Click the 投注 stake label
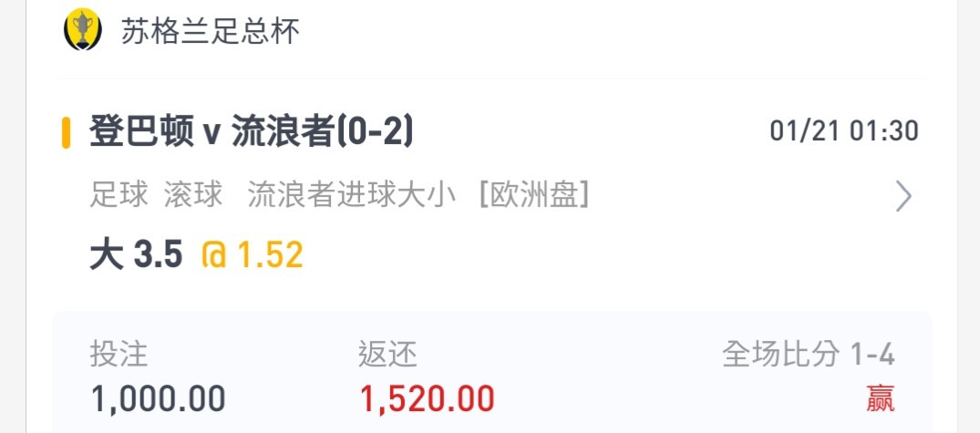Viewport: 980px width, 433px height. pos(119,355)
